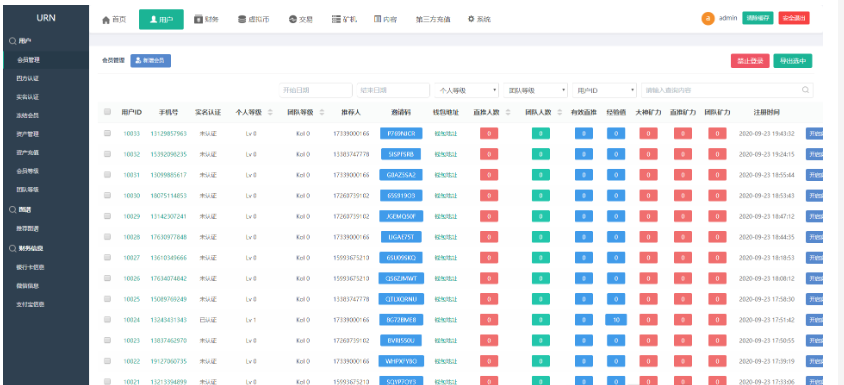Viewport: 844px width, 385px height.
Task: Click 已认证 status in row 10024
Action: coord(207,320)
